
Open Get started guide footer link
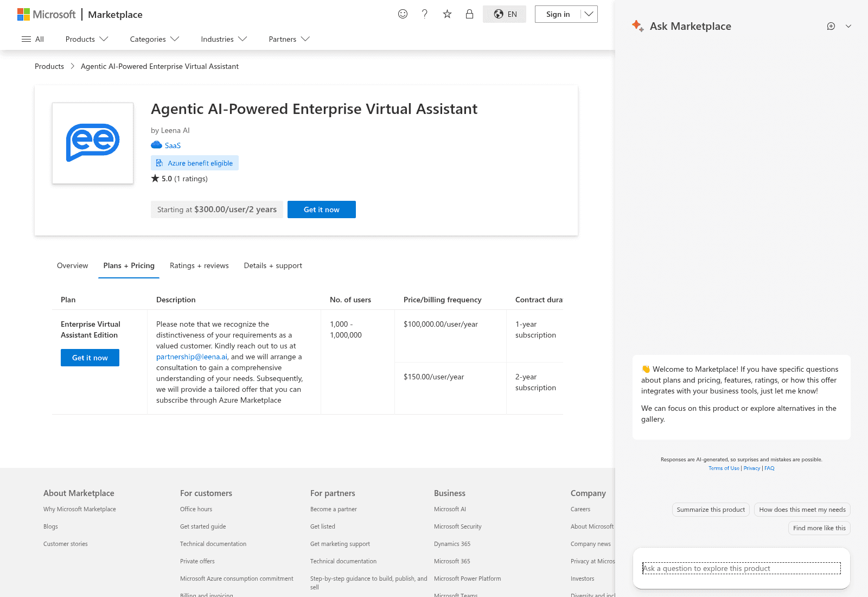tap(203, 526)
